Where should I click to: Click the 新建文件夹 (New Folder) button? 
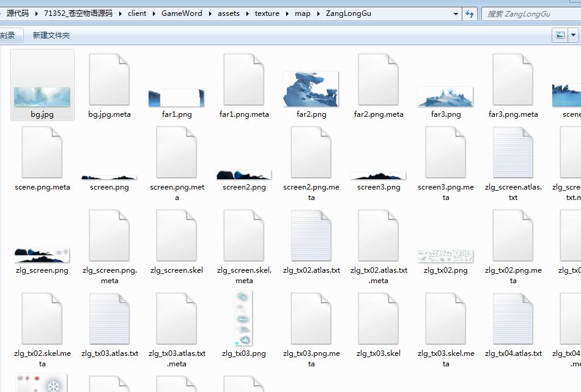tap(51, 35)
